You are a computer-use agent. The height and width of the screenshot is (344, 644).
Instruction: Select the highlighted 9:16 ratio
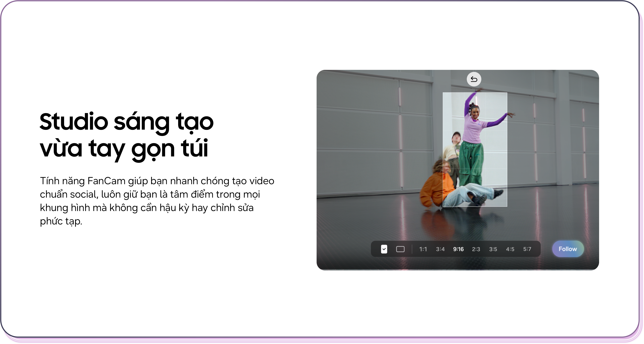pos(458,249)
